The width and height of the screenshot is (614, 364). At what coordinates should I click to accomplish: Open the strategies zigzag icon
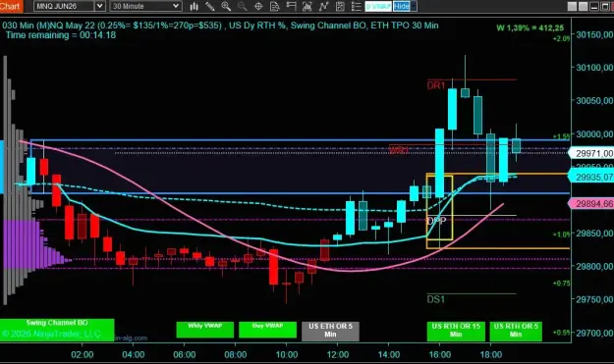point(324,6)
